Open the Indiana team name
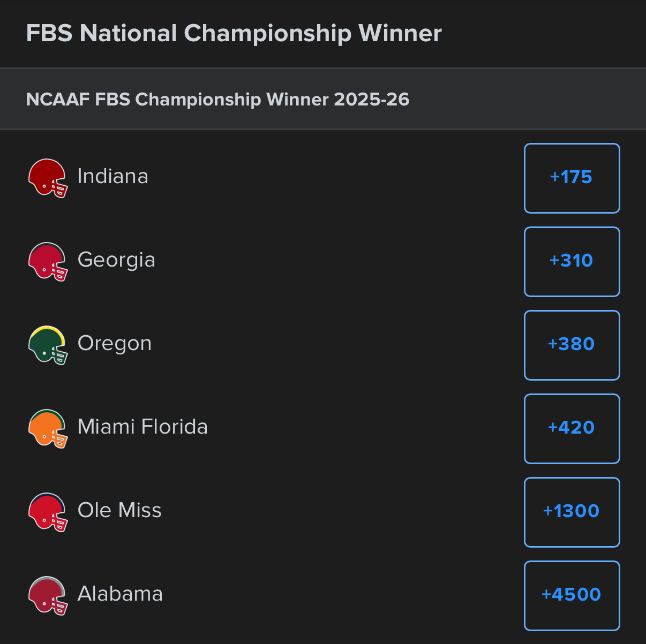 click(x=112, y=177)
